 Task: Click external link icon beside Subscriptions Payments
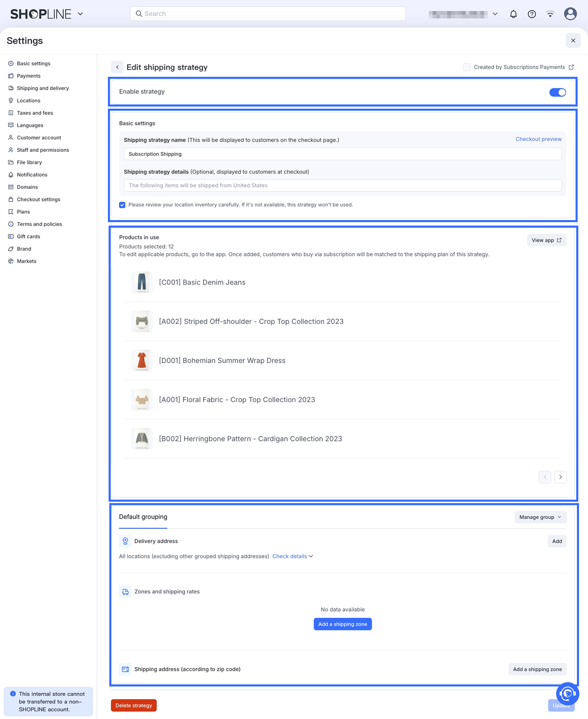(x=571, y=67)
